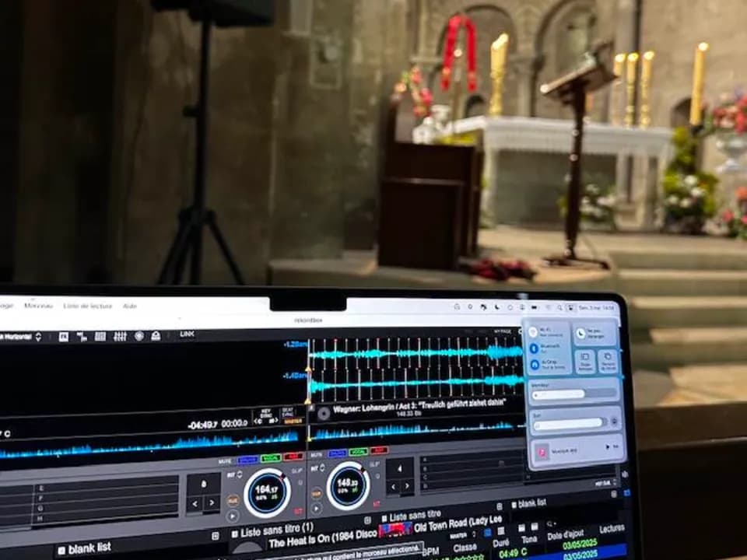Viewport: 747px width, 560px height.
Task: Click left deck jog showing 164.17 BPM
Action: coord(267,493)
